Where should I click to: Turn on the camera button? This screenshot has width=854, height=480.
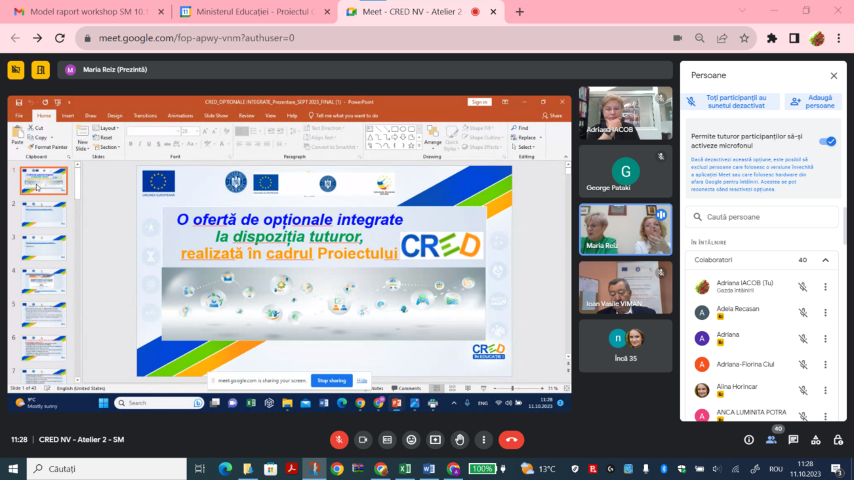[363, 439]
